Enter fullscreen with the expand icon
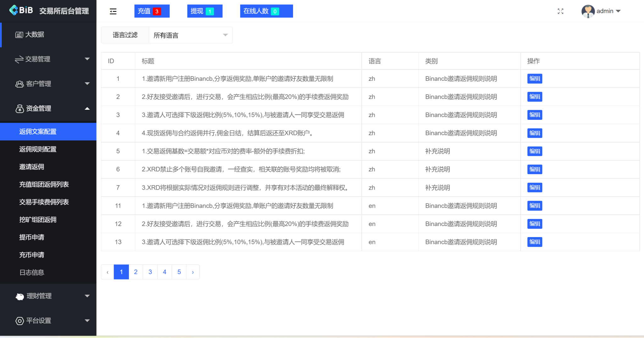The height and width of the screenshot is (338, 644). [x=561, y=11]
